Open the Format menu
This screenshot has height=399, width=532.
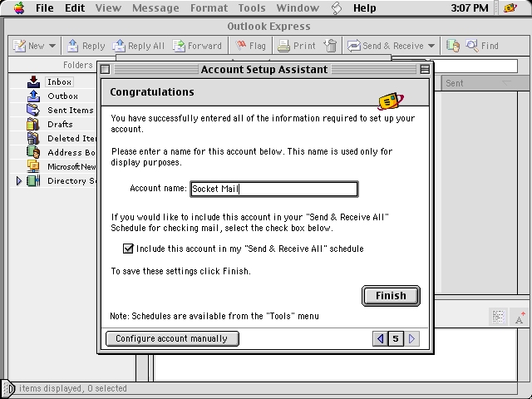point(209,7)
